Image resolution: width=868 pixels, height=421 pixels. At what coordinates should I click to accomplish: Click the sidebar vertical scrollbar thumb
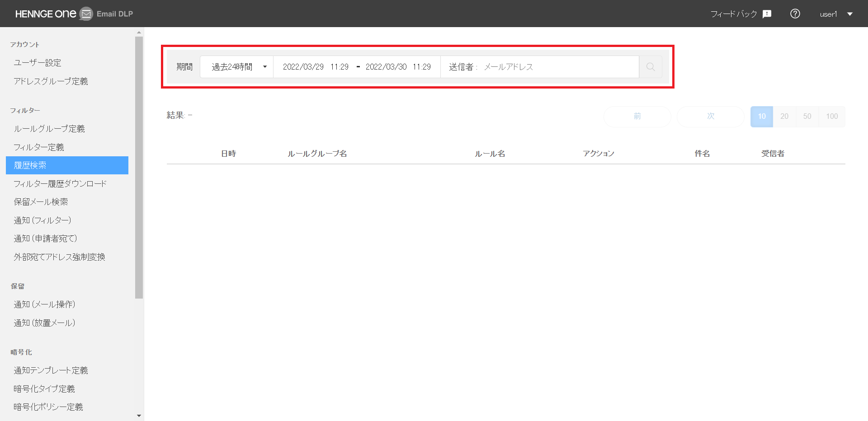click(139, 168)
